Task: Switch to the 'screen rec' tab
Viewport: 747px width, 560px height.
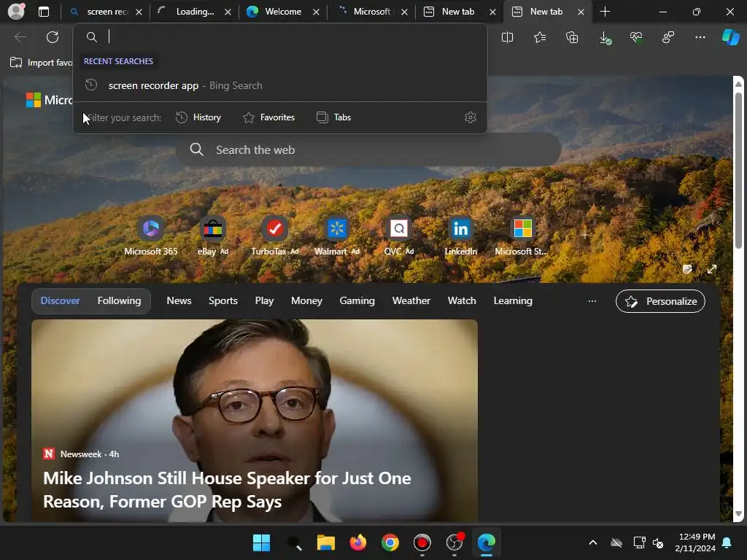Action: (x=100, y=12)
